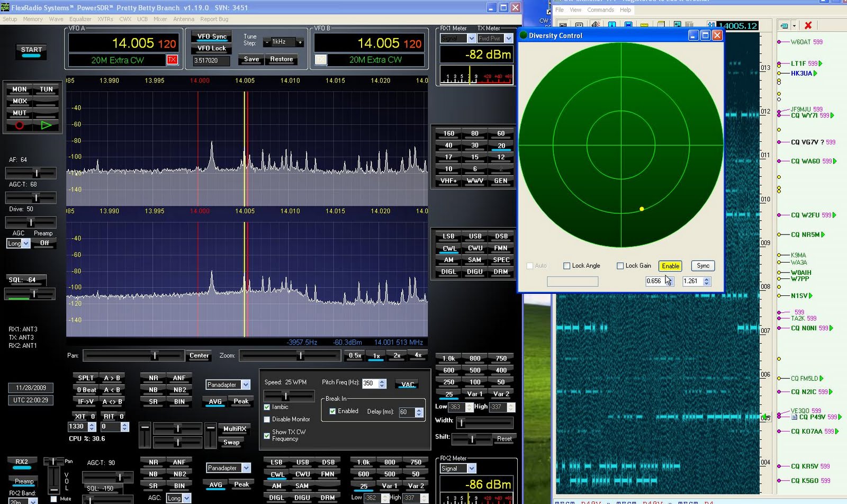Click the tag label icon in CW Skimmer toolbar
Screen dimensions: 847x504
click(x=784, y=25)
